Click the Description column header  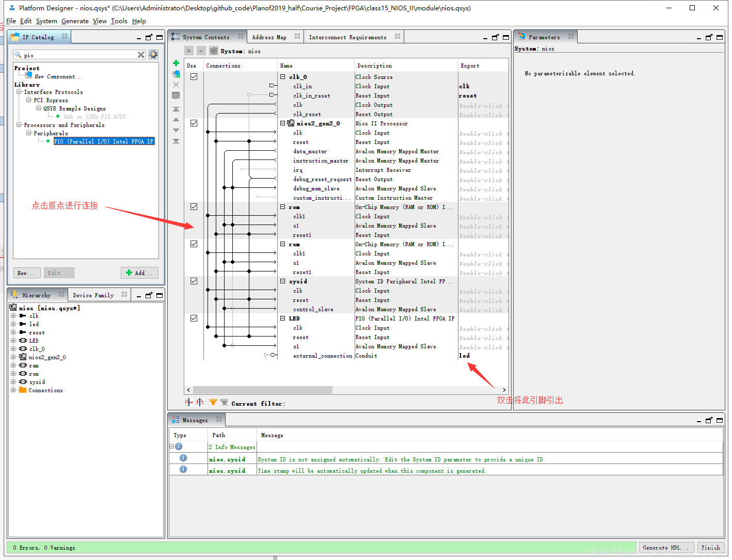(x=374, y=66)
